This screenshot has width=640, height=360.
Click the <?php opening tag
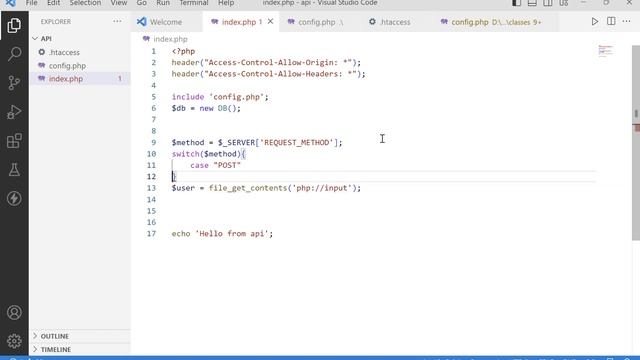tap(183, 51)
